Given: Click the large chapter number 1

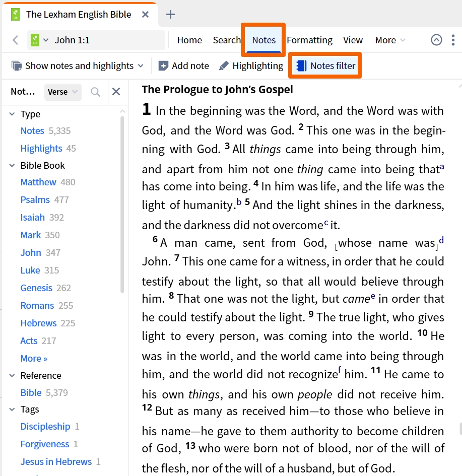Looking at the screenshot, I should point(146,109).
